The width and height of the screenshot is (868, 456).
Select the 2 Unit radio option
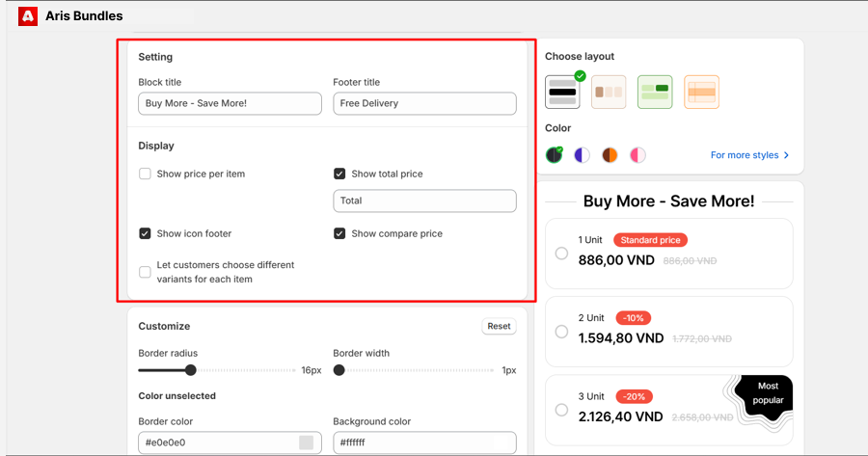click(x=561, y=332)
